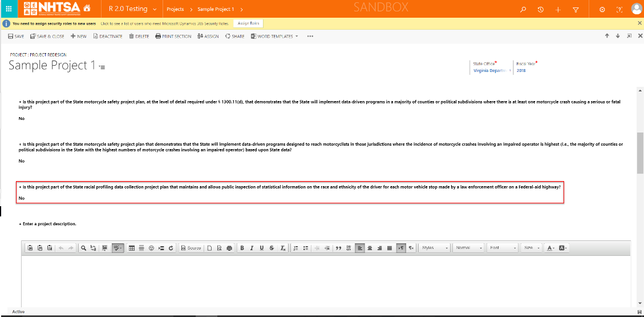Open the Virginia Department State Office link
This screenshot has width=644, height=317.
click(x=491, y=71)
